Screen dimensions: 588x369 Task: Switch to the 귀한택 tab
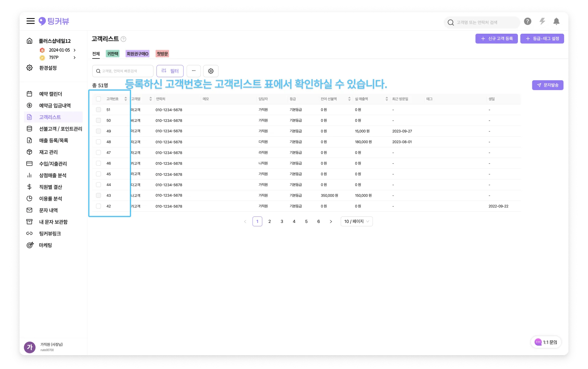click(x=112, y=54)
